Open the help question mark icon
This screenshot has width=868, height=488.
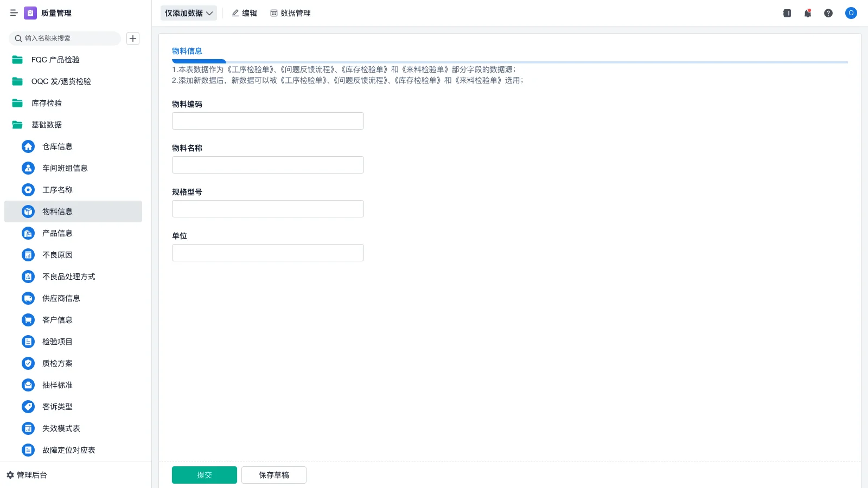pyautogui.click(x=828, y=13)
